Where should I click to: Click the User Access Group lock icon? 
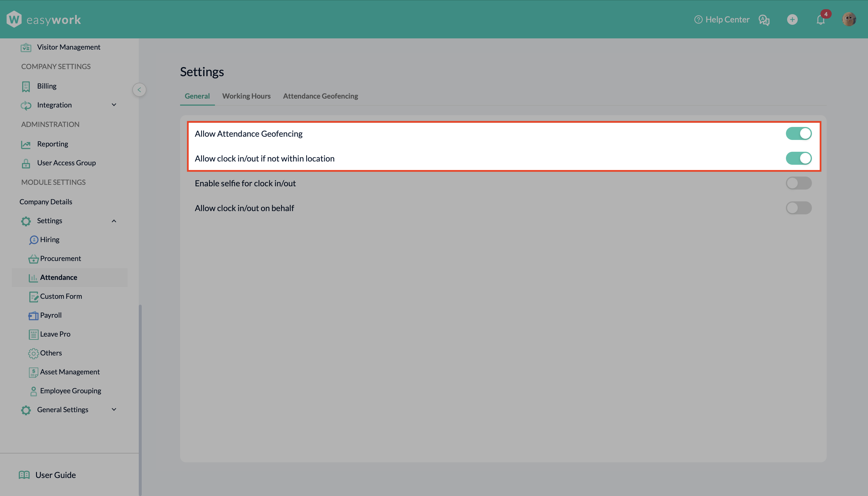(26, 164)
